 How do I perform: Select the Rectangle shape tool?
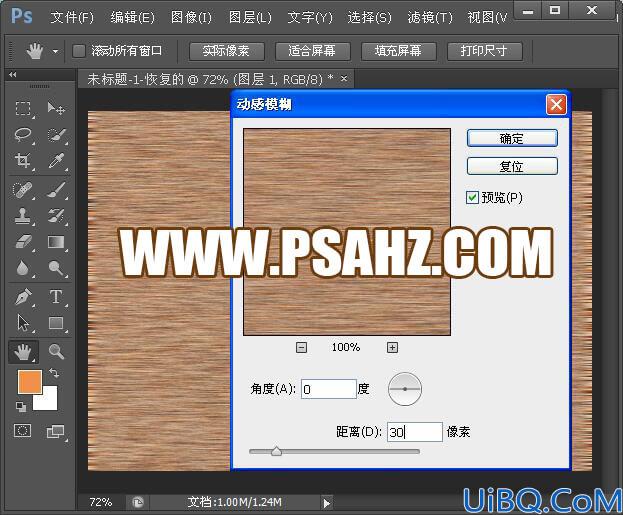[56, 323]
